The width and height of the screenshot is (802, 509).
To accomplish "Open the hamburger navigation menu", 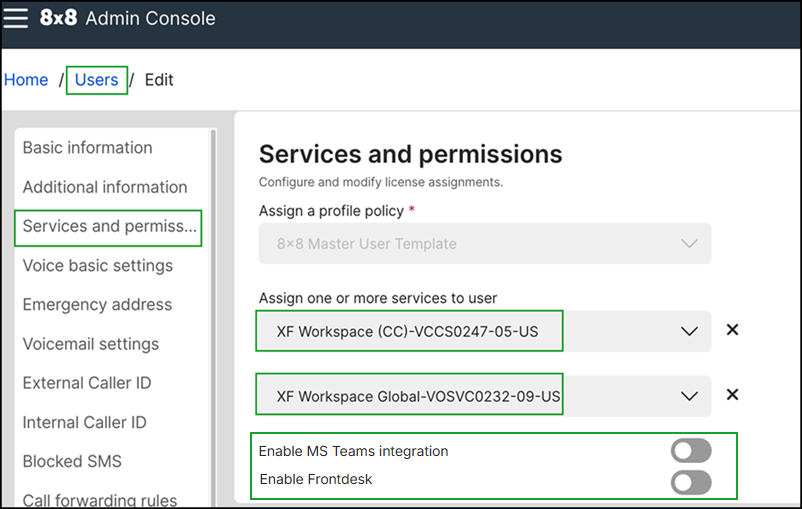I will pos(16,19).
